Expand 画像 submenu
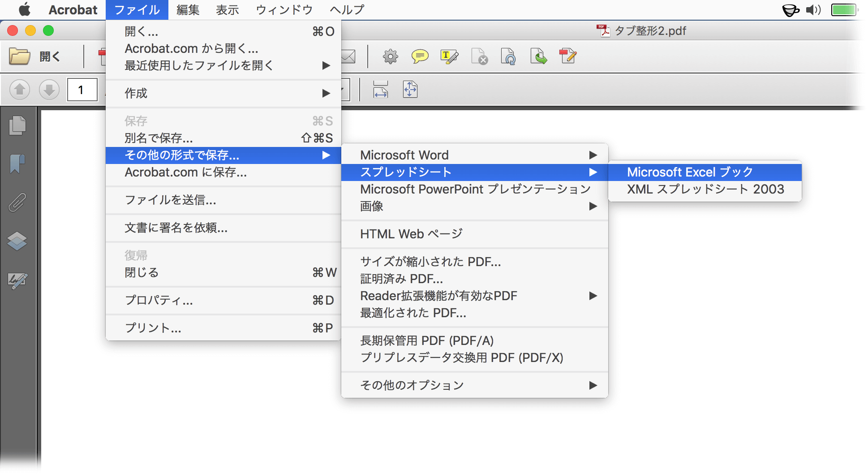The height and width of the screenshot is (474, 868). [475, 206]
